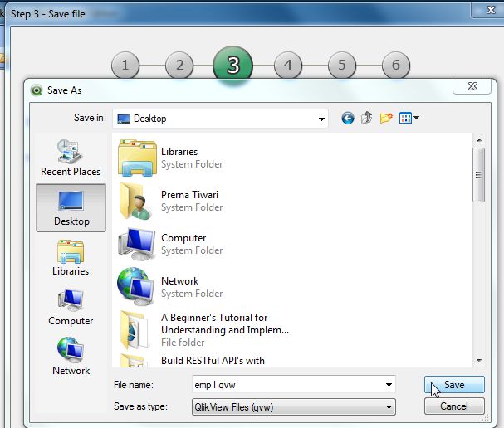This screenshot has height=428, width=504.
Task: Select A Beginner's Tutorial folder icon
Action: pos(135,330)
